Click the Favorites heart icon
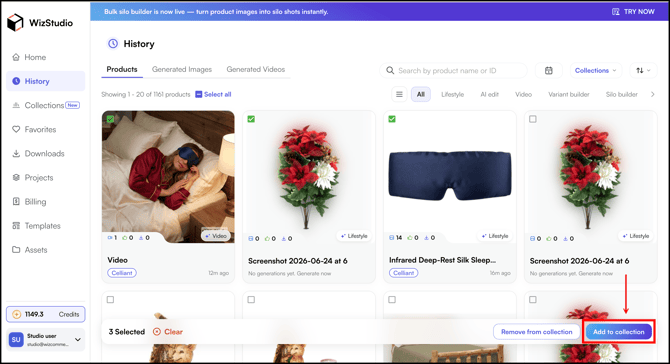 (16, 129)
